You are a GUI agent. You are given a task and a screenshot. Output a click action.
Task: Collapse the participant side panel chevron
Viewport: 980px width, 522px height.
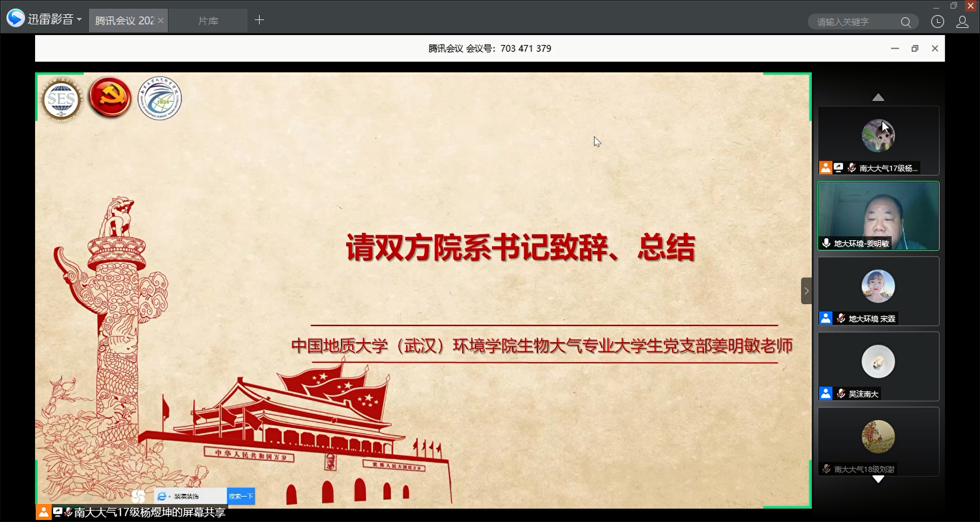[x=806, y=290]
